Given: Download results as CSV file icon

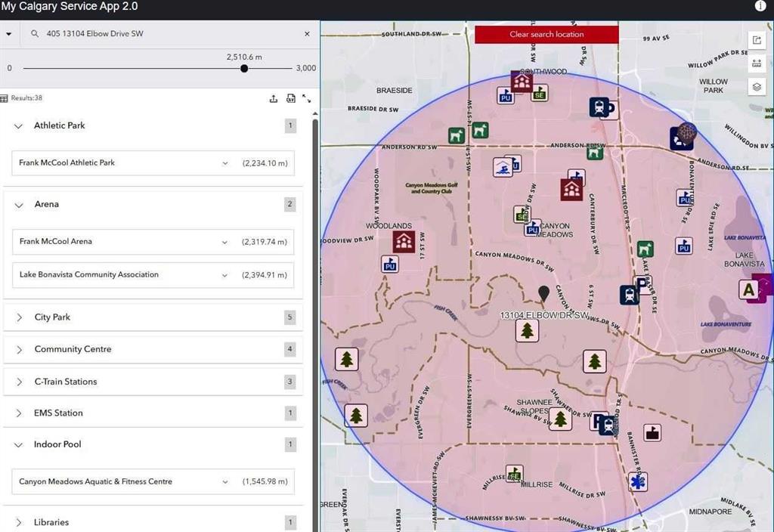Looking at the screenshot, I should click(x=290, y=98).
